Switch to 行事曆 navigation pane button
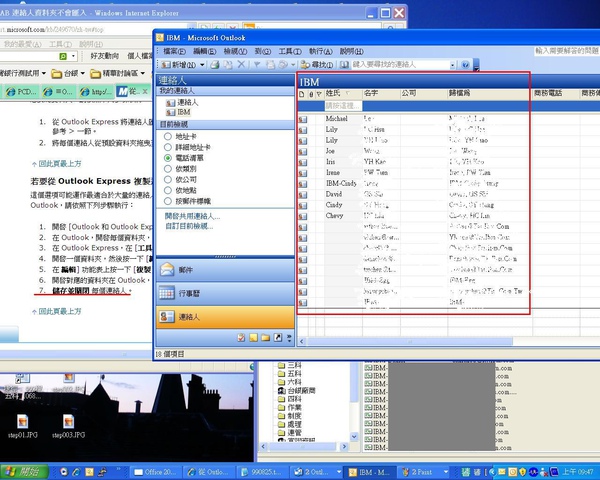 click(x=225, y=293)
